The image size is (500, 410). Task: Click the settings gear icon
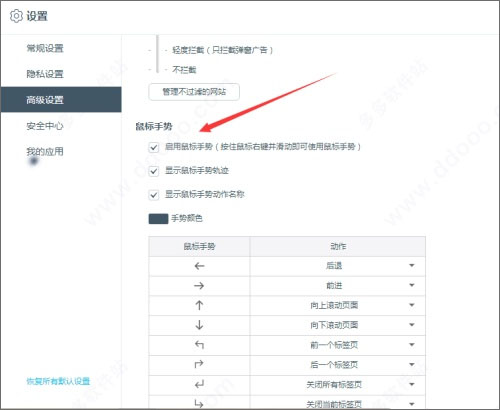tap(16, 16)
